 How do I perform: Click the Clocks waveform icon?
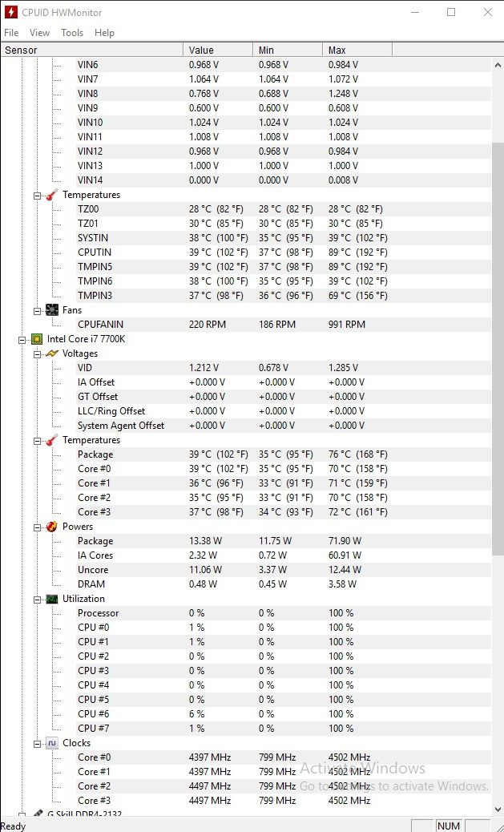tap(52, 743)
